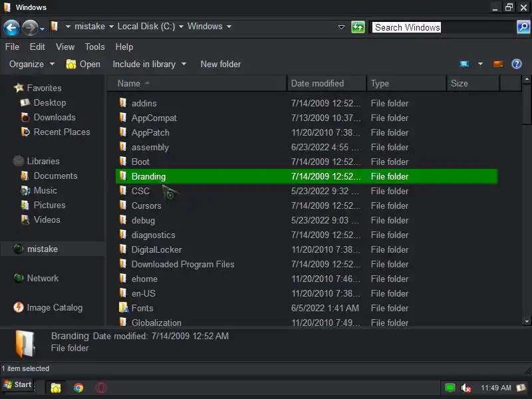Click the Change your view icon
The image size is (532, 399).
pos(464,64)
